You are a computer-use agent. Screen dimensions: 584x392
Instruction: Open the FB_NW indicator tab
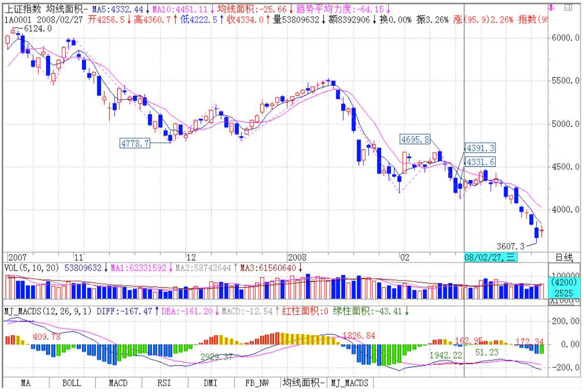[257, 383]
